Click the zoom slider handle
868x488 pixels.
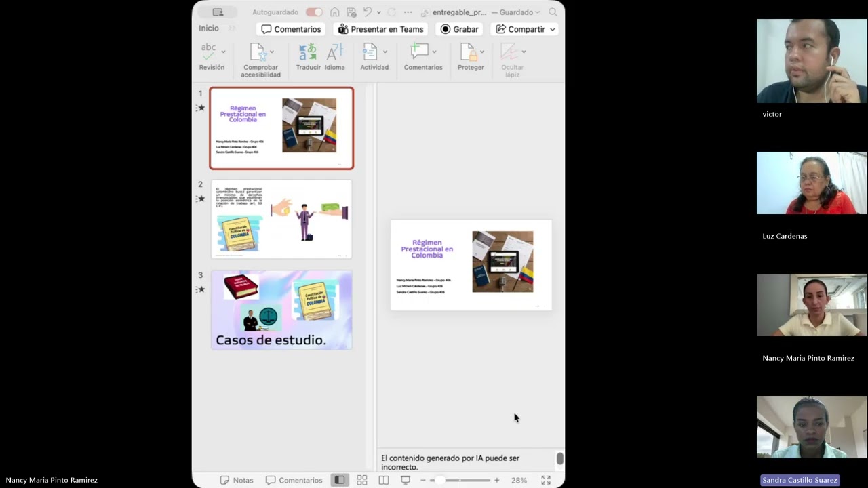click(440, 480)
